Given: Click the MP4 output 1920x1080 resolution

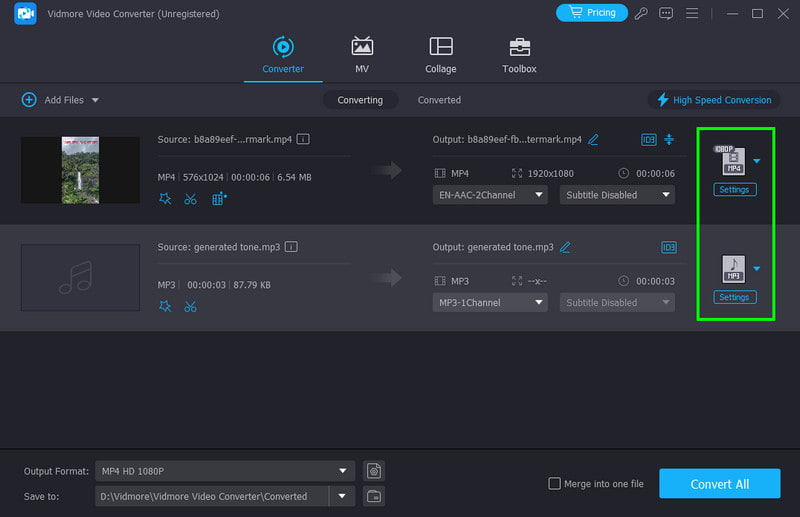Looking at the screenshot, I should [x=551, y=174].
